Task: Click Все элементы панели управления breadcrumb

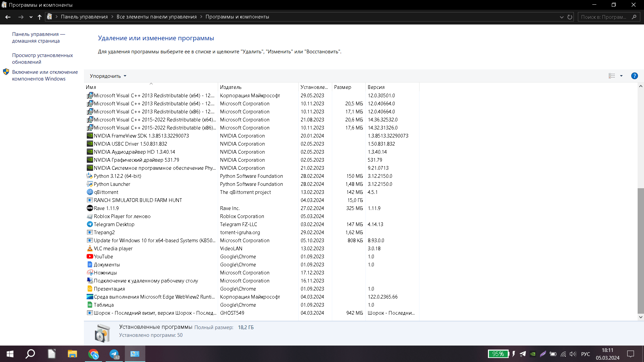Action: (x=157, y=17)
